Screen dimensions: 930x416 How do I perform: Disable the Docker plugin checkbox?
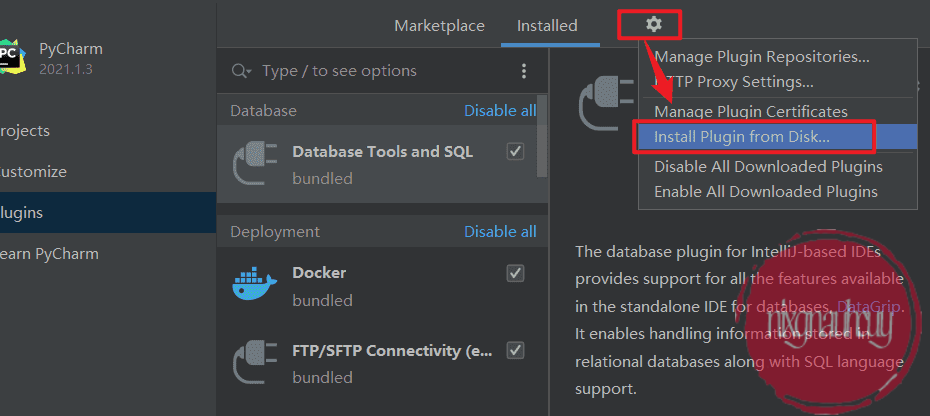pos(516,272)
